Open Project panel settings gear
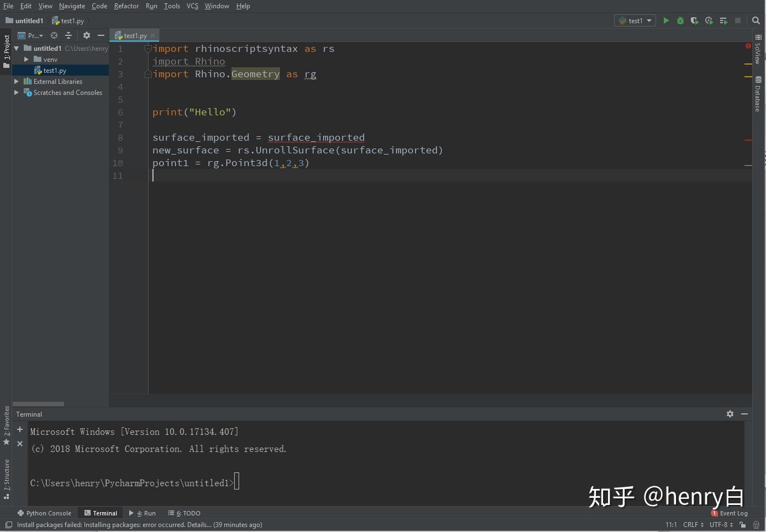The image size is (766, 532). coord(87,35)
